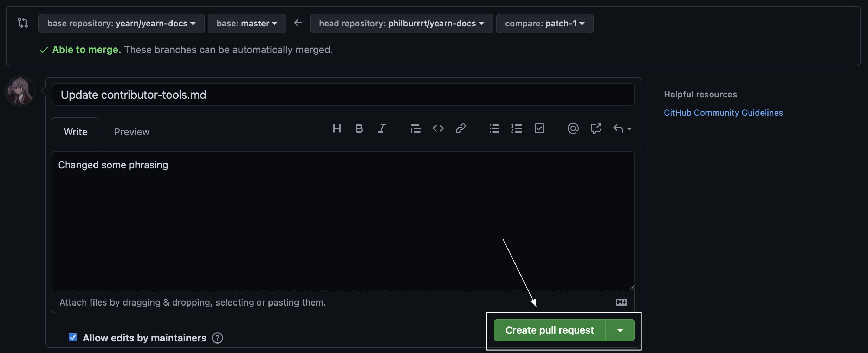Apply bold formatting in the editor

click(x=359, y=129)
